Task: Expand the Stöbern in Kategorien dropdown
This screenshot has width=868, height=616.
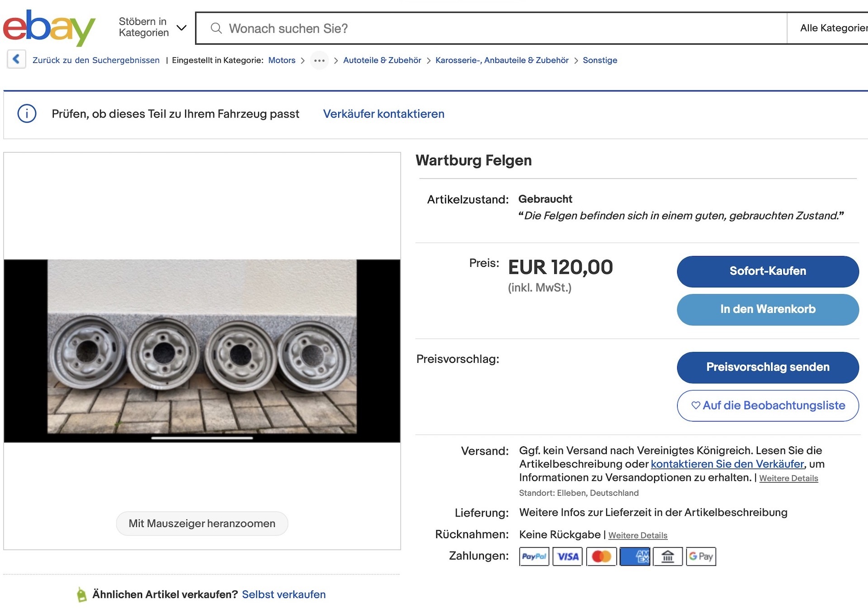Action: click(152, 28)
